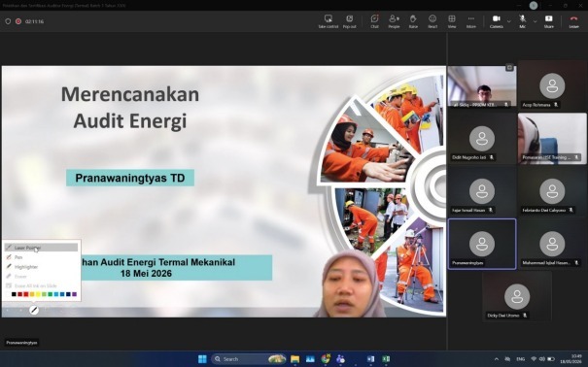Open the clock and date panel

coord(571,359)
